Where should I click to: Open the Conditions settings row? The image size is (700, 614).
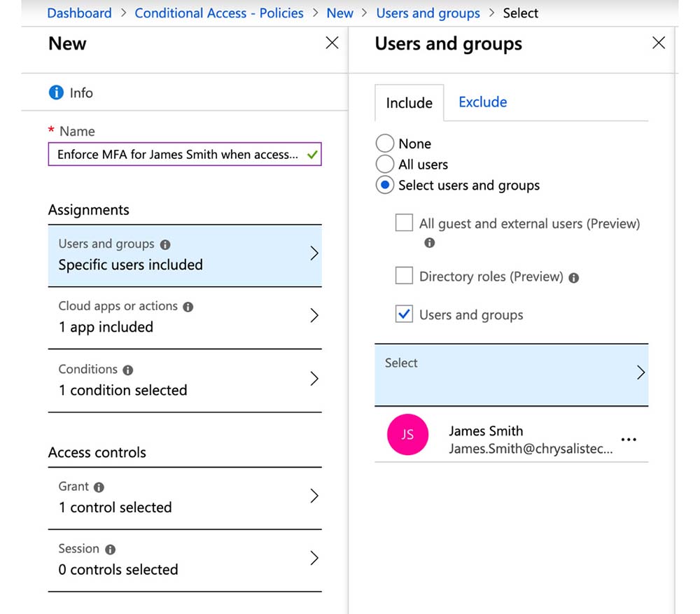click(184, 380)
